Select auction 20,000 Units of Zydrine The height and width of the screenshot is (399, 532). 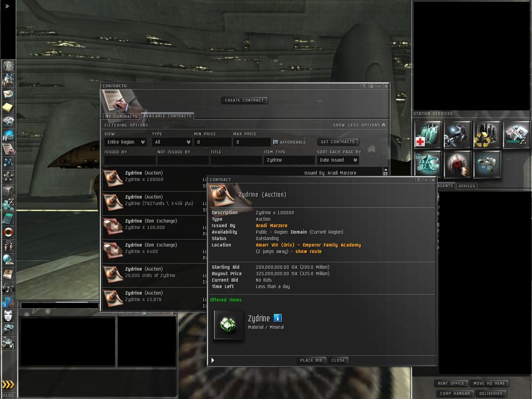(154, 276)
